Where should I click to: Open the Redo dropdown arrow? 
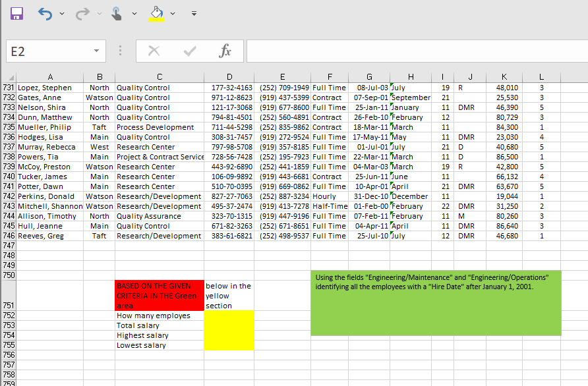point(99,13)
